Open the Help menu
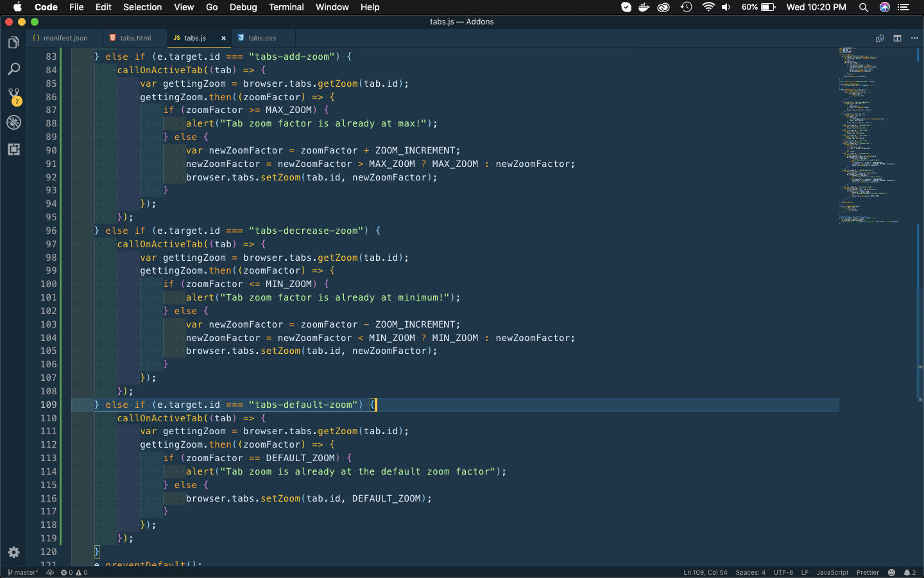Image resolution: width=924 pixels, height=578 pixels. click(x=370, y=7)
